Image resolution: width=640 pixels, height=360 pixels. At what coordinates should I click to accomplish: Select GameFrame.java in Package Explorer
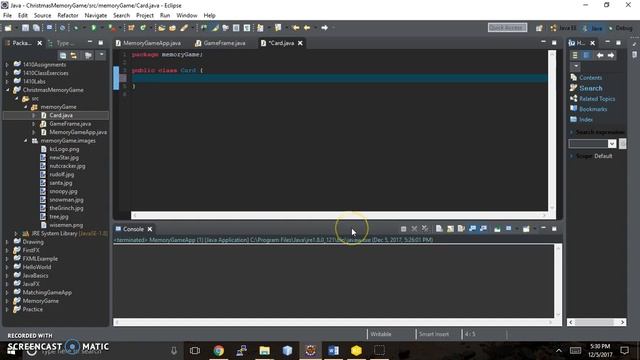[70, 124]
